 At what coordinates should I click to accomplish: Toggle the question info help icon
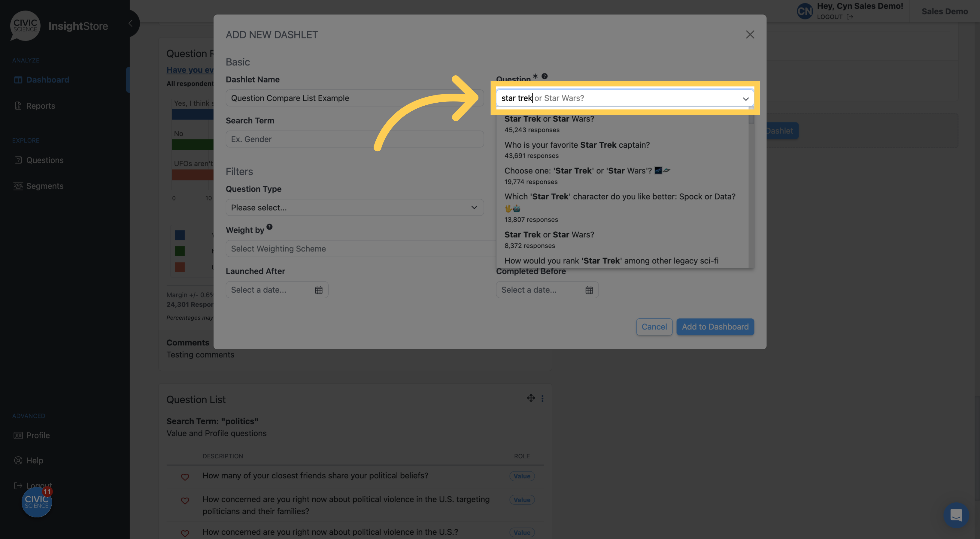pos(545,76)
